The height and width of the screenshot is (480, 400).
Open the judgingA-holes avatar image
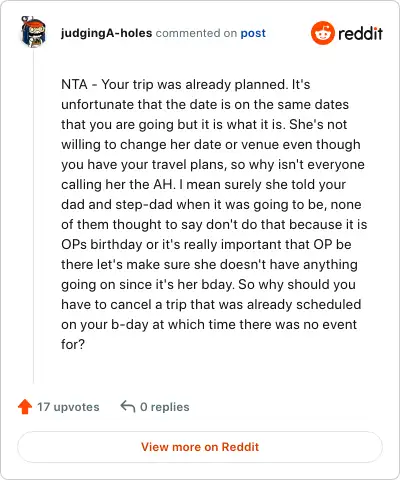click(x=33, y=32)
